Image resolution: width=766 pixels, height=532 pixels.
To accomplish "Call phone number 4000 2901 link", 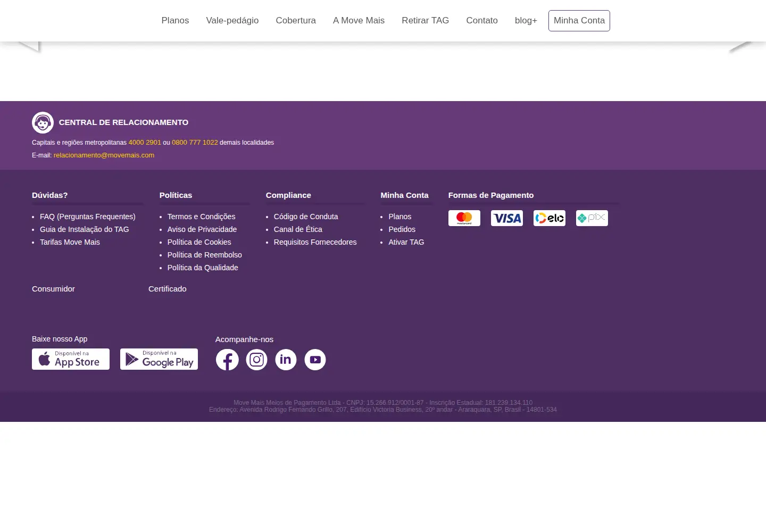I will 145,143.
